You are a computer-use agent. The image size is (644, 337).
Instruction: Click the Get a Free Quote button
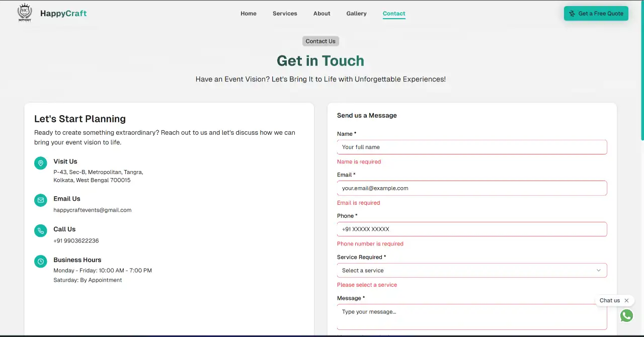(596, 14)
